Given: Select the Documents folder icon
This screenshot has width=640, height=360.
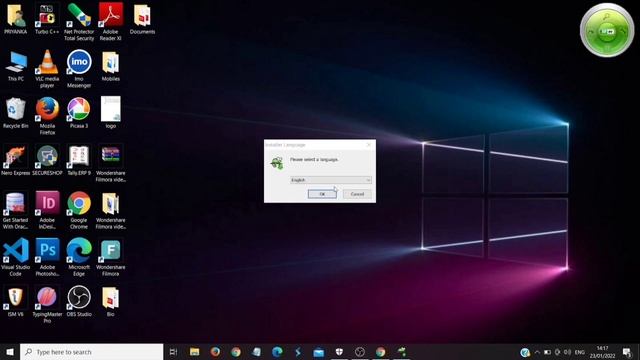Looking at the screenshot, I should coord(142,19).
